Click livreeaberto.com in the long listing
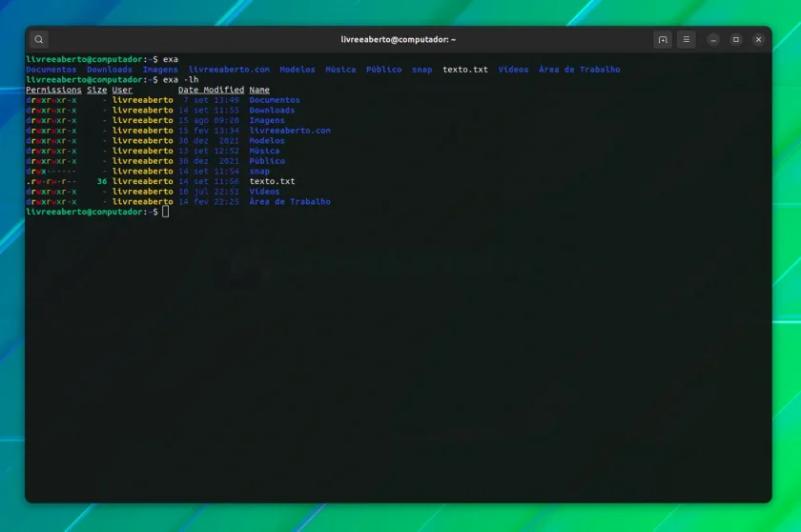This screenshot has width=801, height=532. (x=290, y=131)
